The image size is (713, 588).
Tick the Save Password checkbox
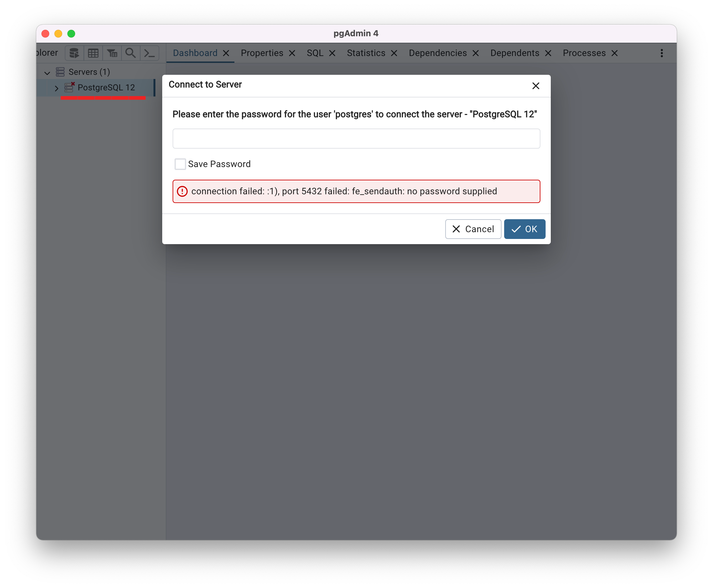(x=180, y=164)
